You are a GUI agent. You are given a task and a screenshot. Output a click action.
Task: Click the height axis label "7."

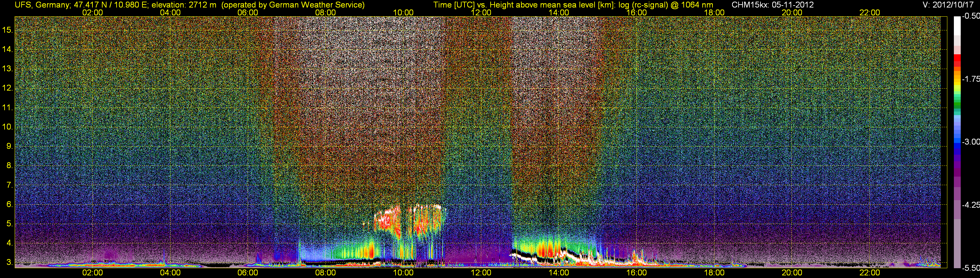coord(9,185)
